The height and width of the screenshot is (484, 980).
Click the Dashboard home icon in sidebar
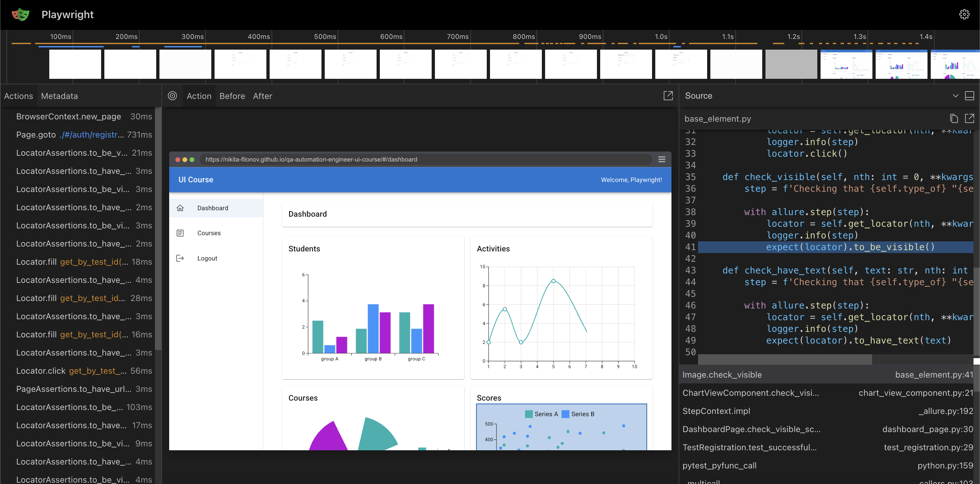pos(180,208)
